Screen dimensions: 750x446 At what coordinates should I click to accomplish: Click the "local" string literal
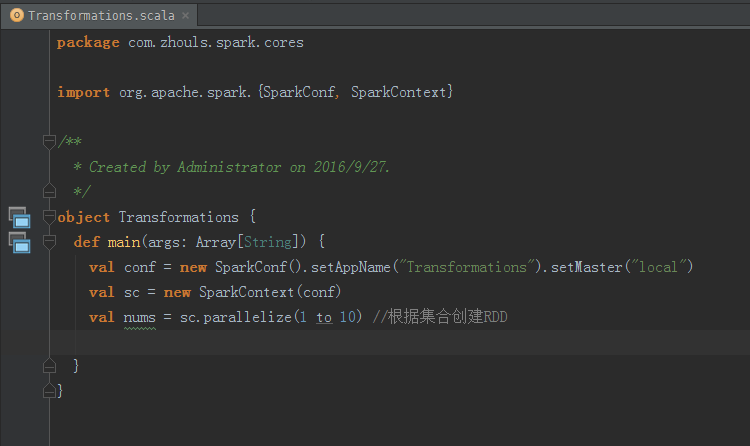click(659, 267)
